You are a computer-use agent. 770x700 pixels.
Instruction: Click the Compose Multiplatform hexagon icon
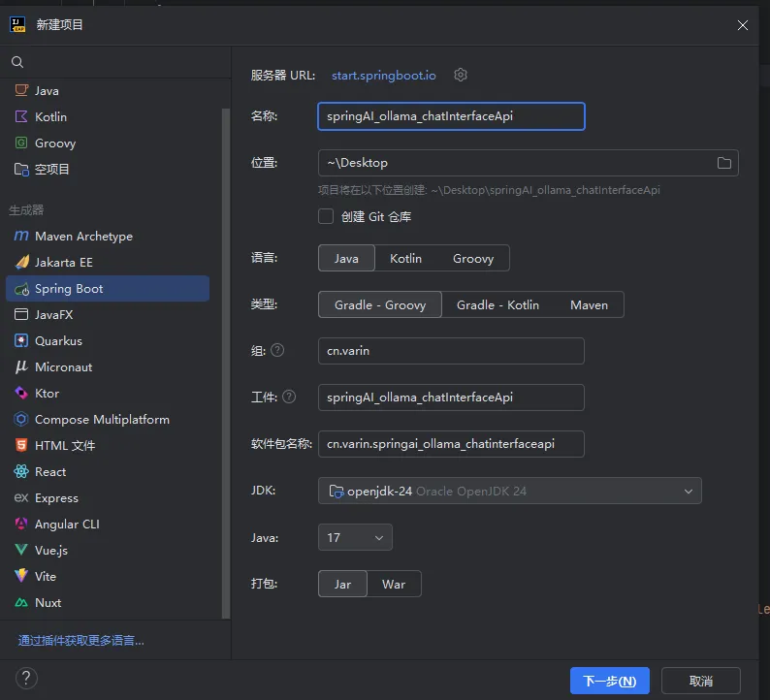pyautogui.click(x=21, y=419)
